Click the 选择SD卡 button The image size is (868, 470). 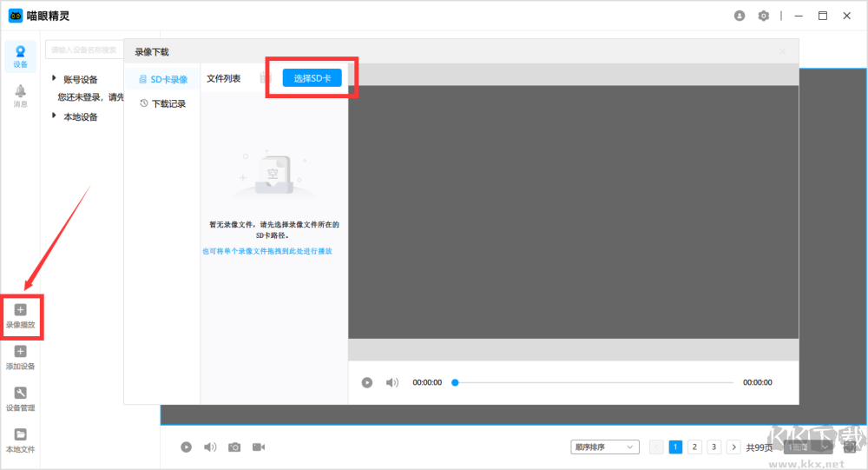tap(312, 78)
